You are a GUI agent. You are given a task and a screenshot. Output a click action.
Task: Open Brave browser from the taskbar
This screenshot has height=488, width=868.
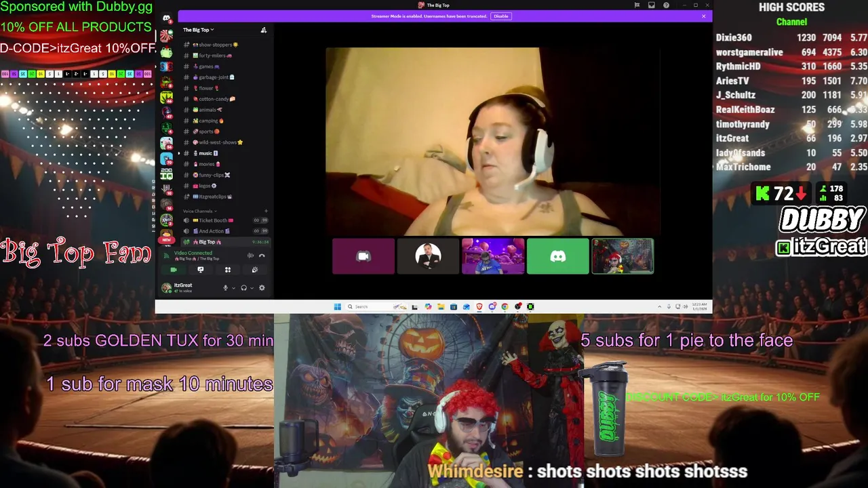(x=479, y=306)
